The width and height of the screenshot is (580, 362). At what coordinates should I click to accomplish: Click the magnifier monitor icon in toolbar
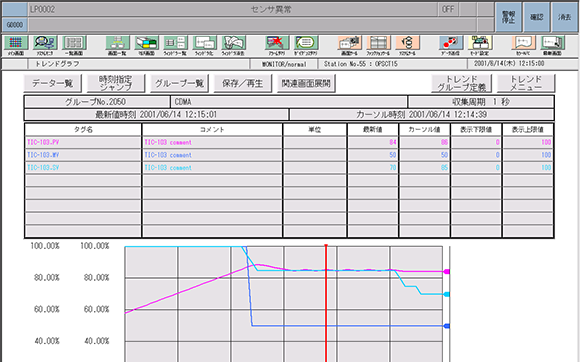pyautogui.click(x=45, y=43)
